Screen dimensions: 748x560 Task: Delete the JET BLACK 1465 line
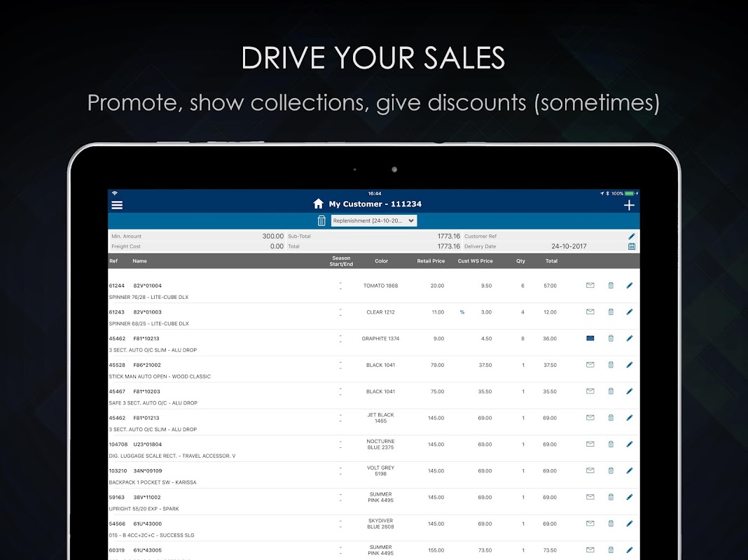click(611, 417)
